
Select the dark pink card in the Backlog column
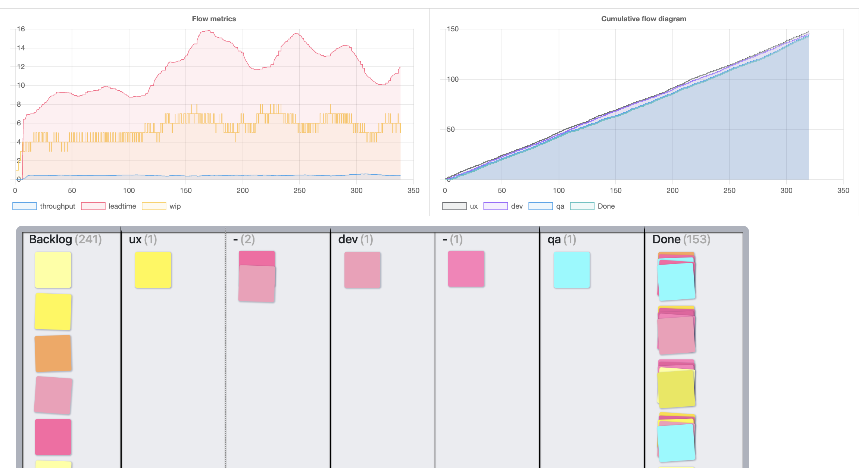point(53,437)
